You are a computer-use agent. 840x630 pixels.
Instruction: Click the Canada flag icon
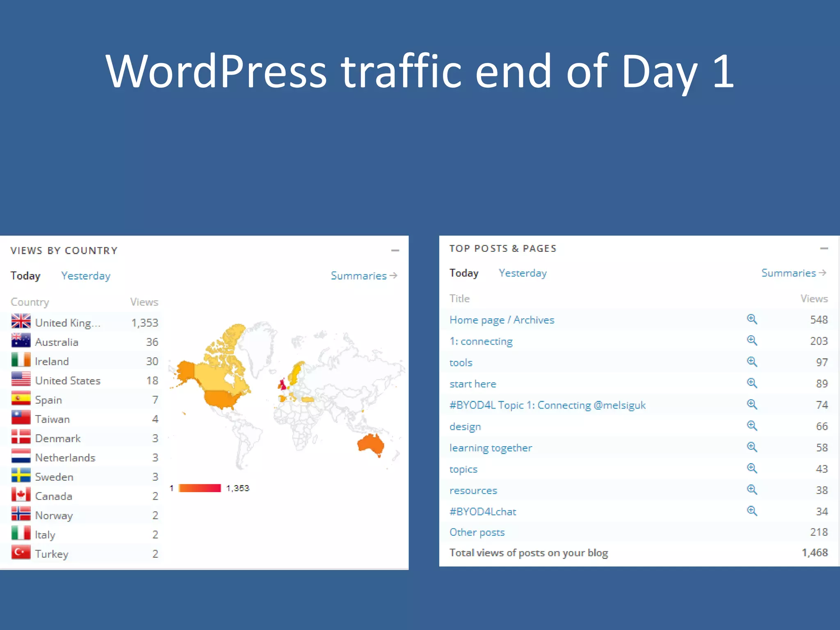pos(21,495)
